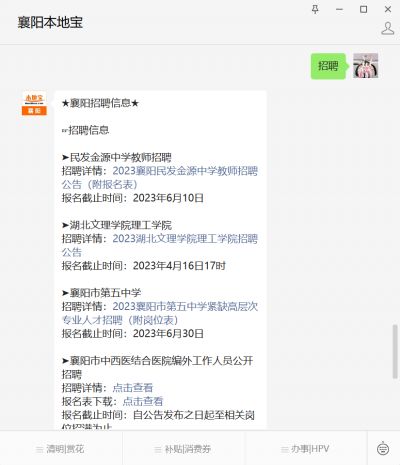
Task: Open link 2023湖北文理学院理工学院招聘公告
Action: click(x=160, y=245)
